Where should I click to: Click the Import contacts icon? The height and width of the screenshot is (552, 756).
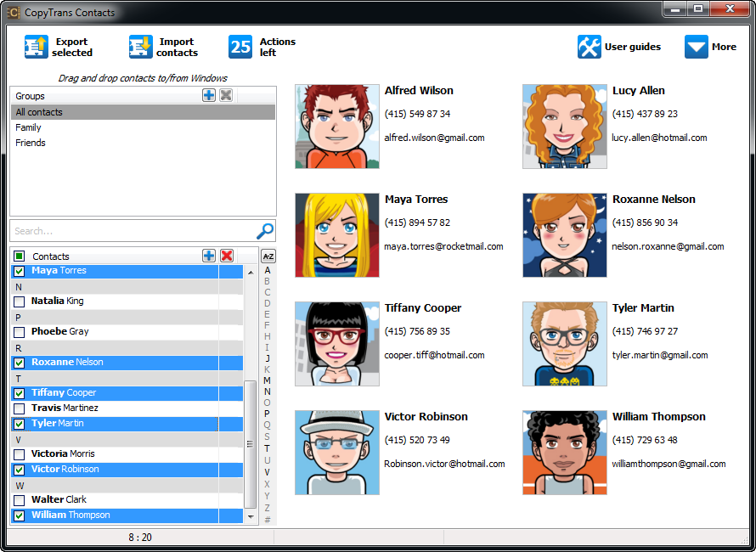coord(141,47)
